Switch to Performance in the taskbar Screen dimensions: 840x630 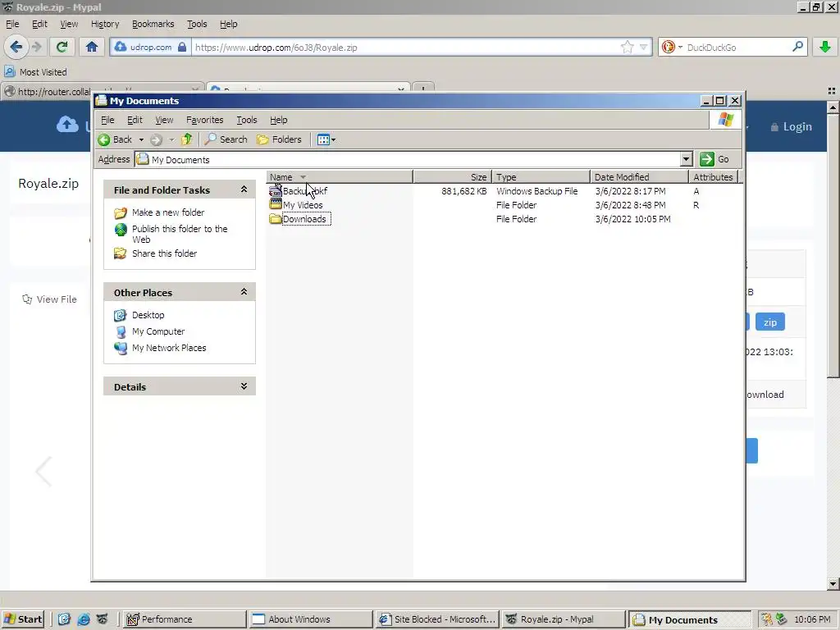(185, 619)
